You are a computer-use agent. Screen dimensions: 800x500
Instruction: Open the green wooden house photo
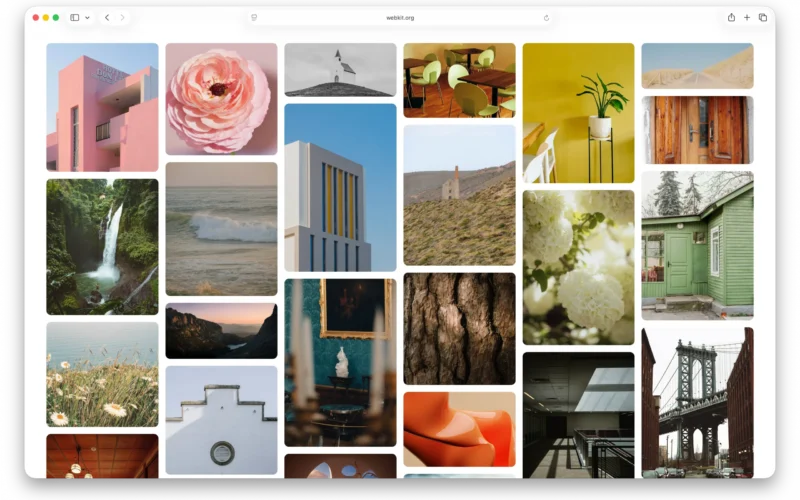[697, 245]
